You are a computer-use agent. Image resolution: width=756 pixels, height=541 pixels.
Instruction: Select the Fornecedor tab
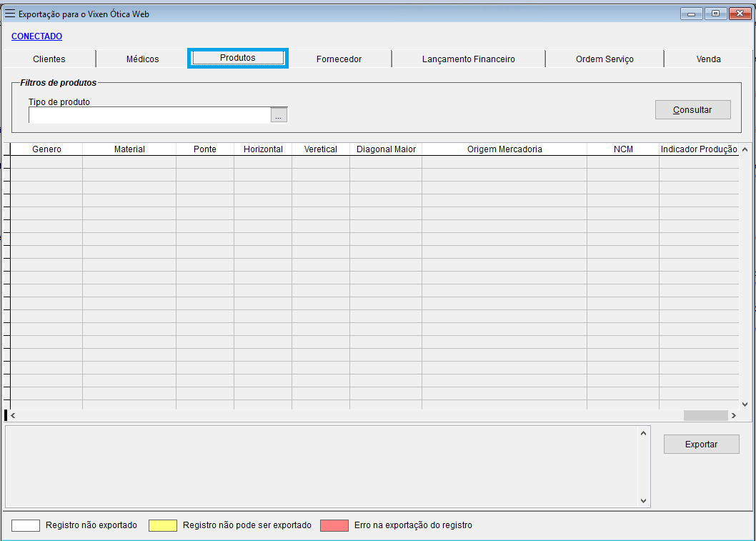339,59
